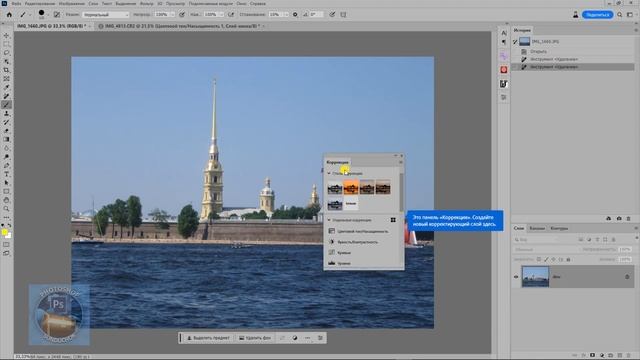Open brush settings panel toggle icon

click(57, 14)
